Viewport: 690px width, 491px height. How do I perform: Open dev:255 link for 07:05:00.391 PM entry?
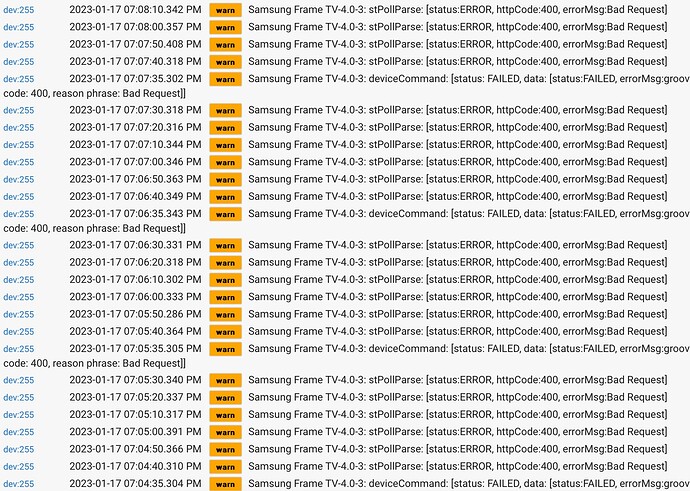tap(18, 432)
